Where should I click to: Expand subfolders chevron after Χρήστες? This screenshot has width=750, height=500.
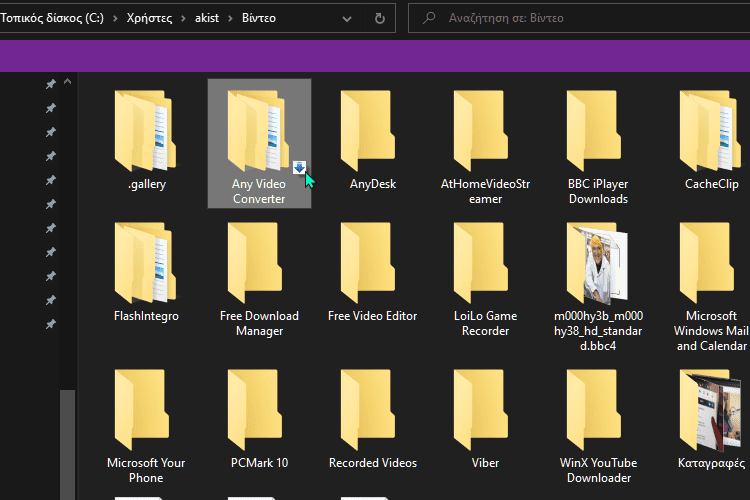point(184,19)
